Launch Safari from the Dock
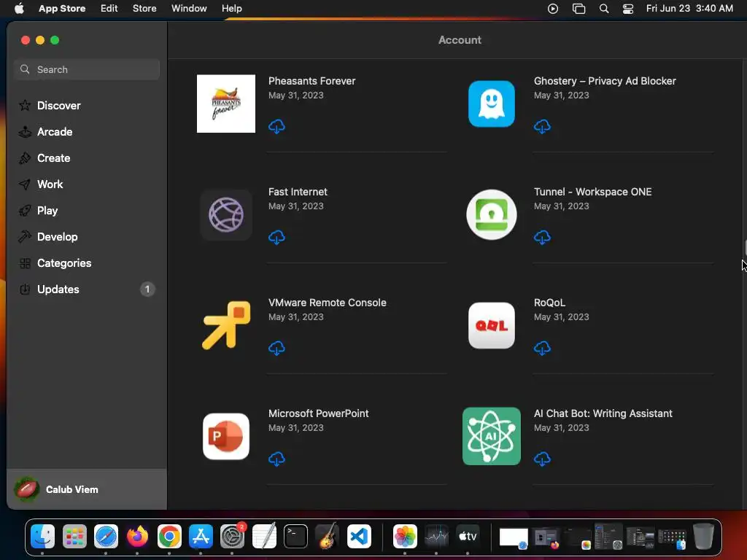Image resolution: width=747 pixels, height=560 pixels. (x=106, y=537)
